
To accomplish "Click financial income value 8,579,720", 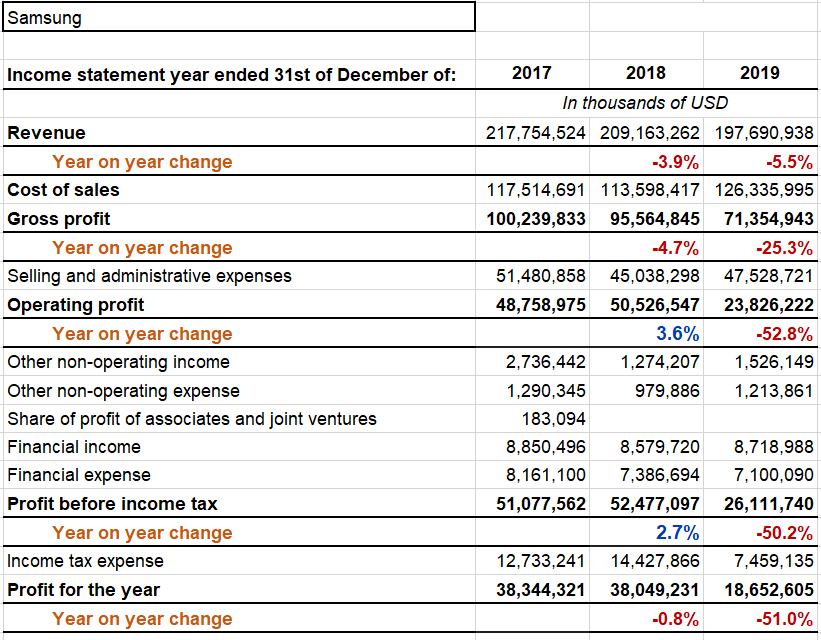I will [x=660, y=447].
